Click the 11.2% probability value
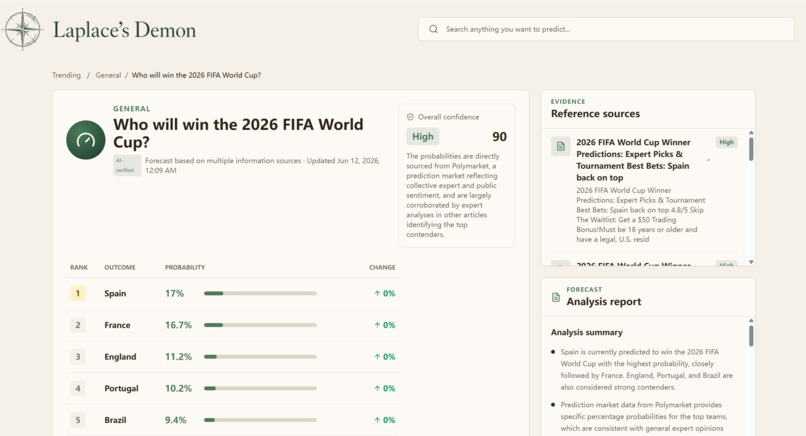 point(178,357)
